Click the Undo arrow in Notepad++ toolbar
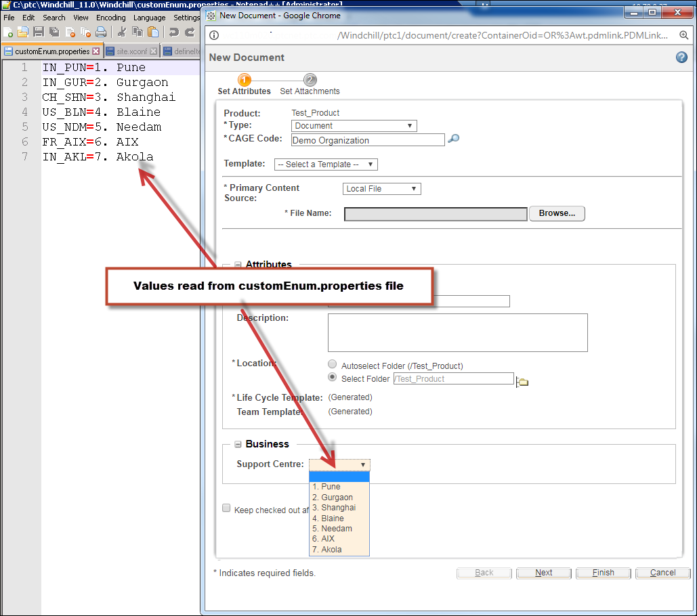 pos(173,32)
